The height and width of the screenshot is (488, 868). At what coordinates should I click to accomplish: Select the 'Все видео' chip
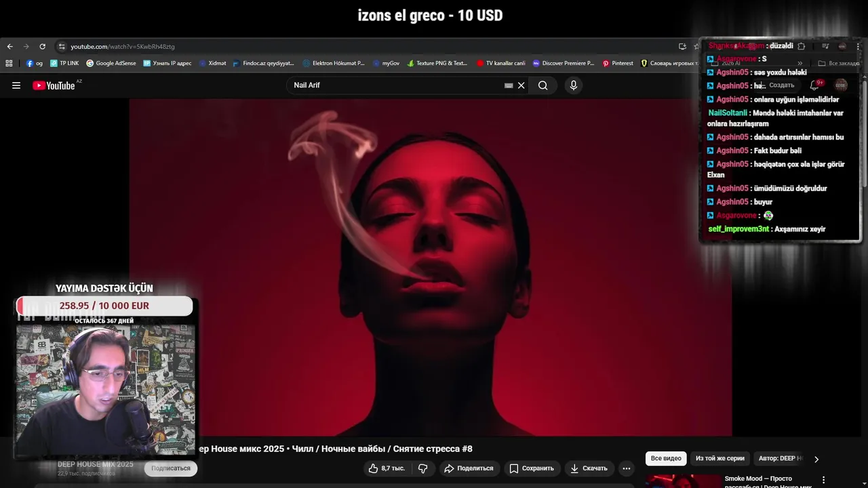tap(666, 459)
